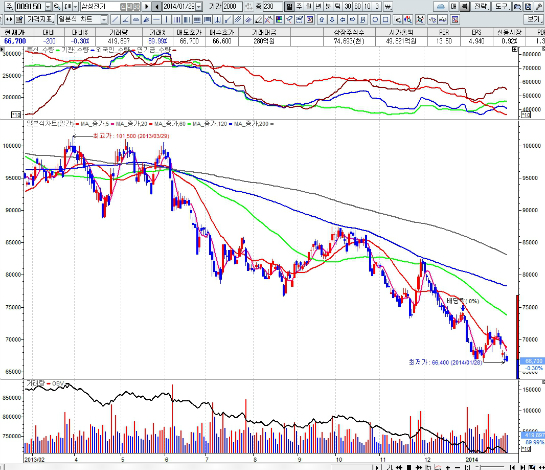The image size is (545, 470).
Task: Click the zoom slider in bottom bar
Action: (489, 467)
